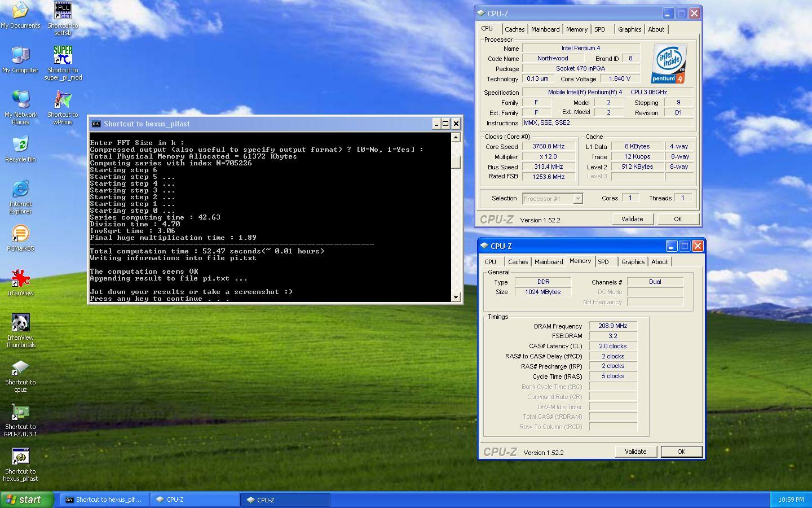The height and width of the screenshot is (508, 812).
Task: Open About tab in upper CPU-Z window
Action: (x=656, y=29)
